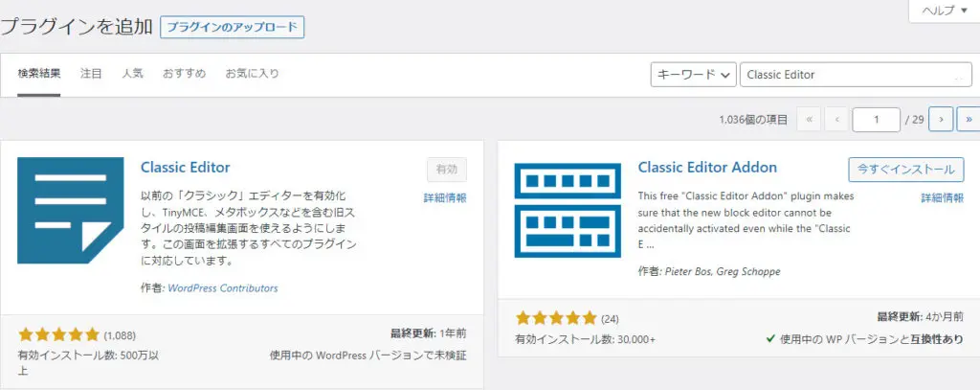Image resolution: width=980 pixels, height=390 pixels.
Task: Jump to last results page arrow
Action: click(969, 120)
